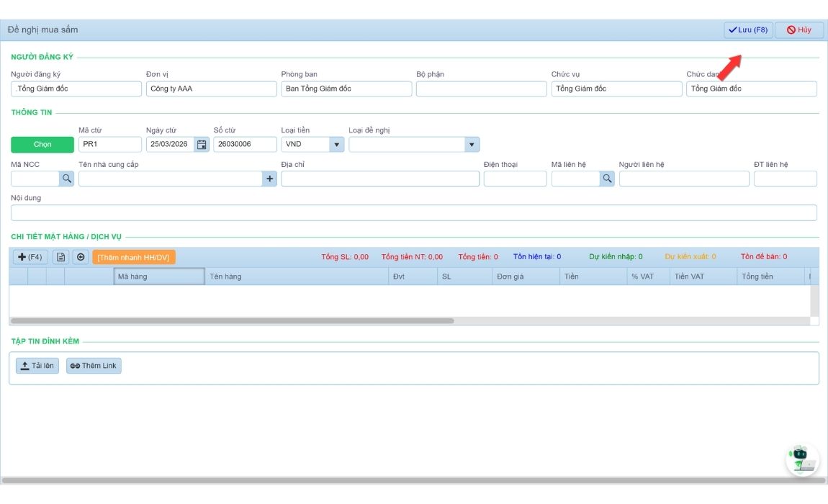Click the Lưu (F8) save button
Image resolution: width=828 pixels, height=504 pixels.
point(747,30)
